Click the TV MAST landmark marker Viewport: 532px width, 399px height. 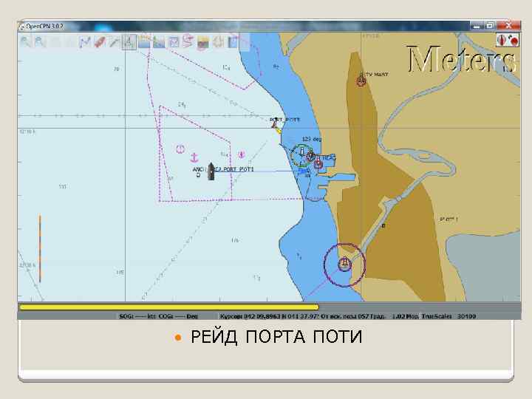tap(361, 79)
